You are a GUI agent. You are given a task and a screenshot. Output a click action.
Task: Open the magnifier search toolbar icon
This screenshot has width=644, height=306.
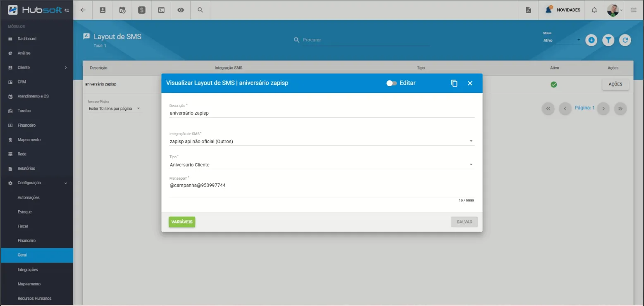pos(200,10)
